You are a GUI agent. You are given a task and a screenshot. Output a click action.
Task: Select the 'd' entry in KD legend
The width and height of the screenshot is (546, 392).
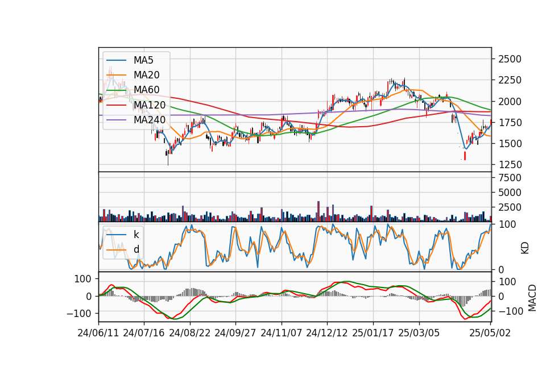point(136,249)
